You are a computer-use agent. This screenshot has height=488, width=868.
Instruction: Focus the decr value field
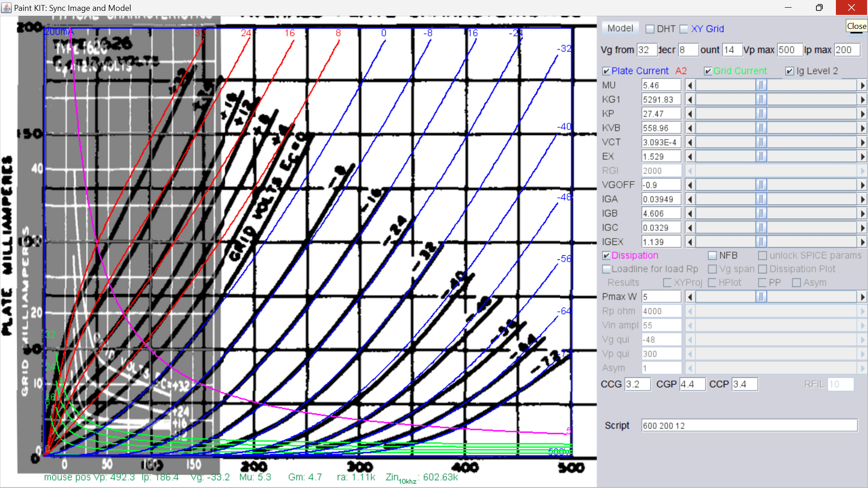click(x=688, y=50)
